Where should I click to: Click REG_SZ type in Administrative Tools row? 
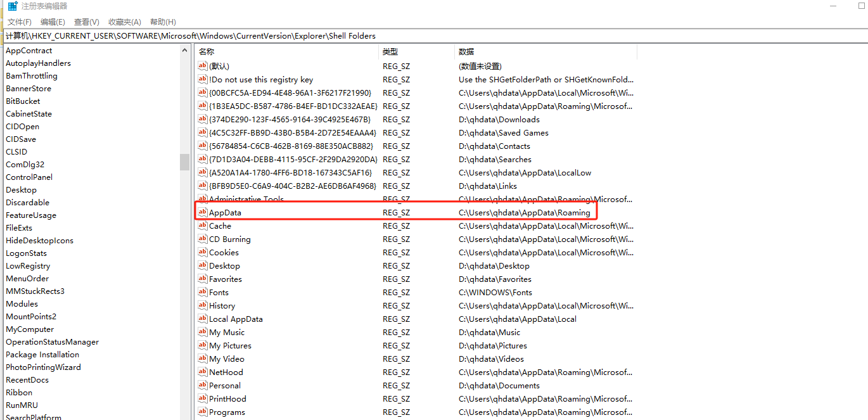[396, 200]
